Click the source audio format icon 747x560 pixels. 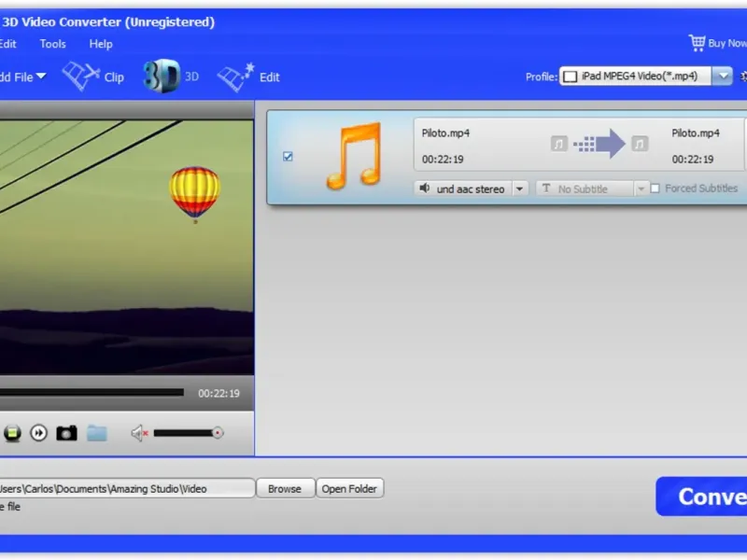559,144
